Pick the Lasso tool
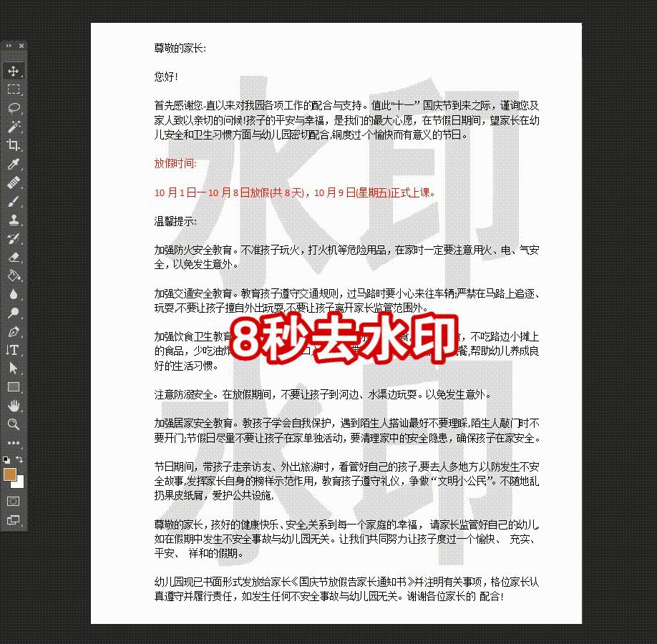 click(x=13, y=108)
